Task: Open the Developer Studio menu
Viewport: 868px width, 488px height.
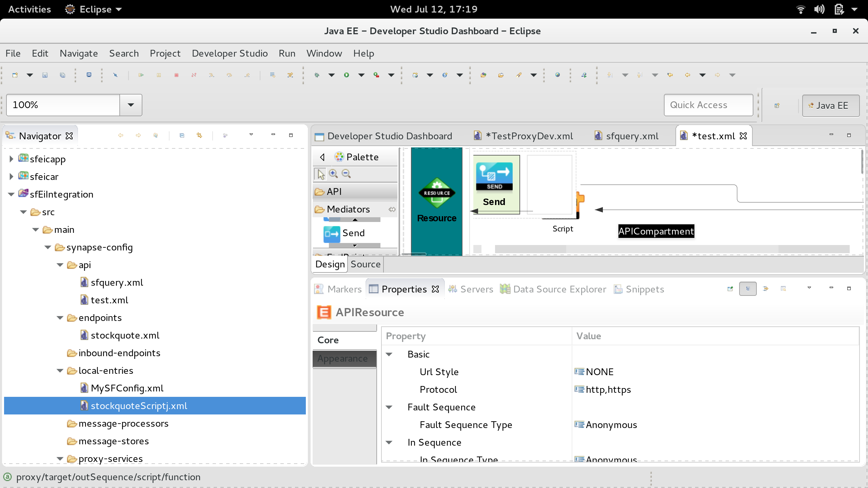Action: click(230, 53)
